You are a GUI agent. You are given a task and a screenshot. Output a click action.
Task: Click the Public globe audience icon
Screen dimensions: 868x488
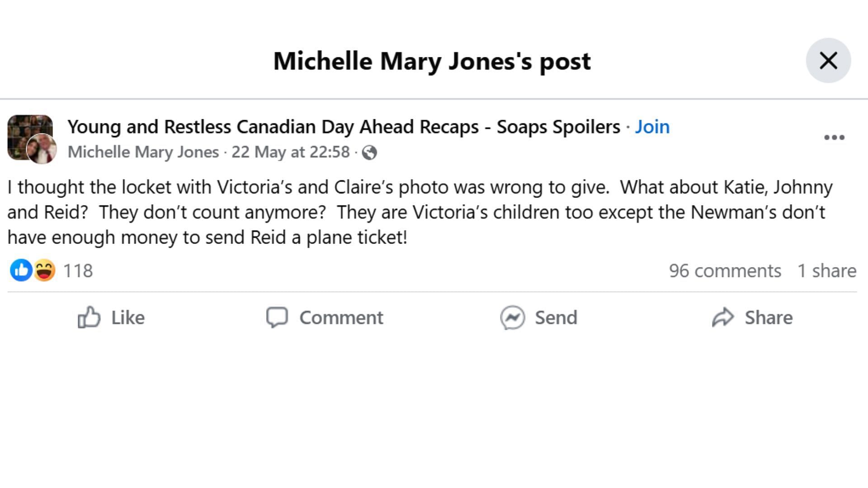point(369,153)
